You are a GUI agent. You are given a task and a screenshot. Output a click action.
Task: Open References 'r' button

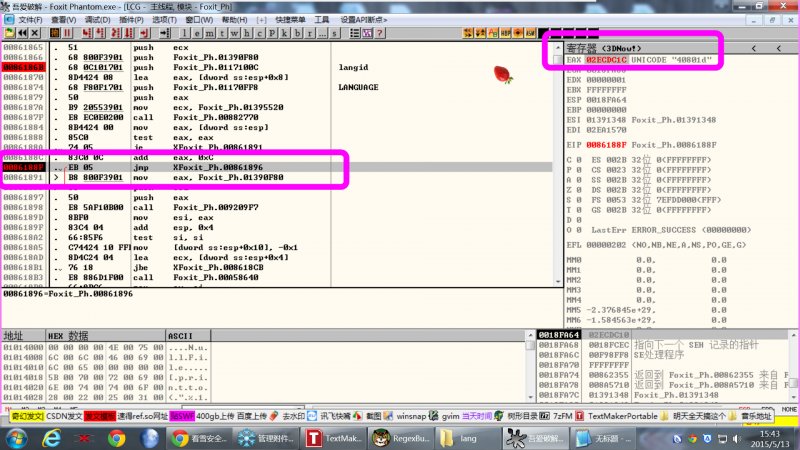(309, 33)
